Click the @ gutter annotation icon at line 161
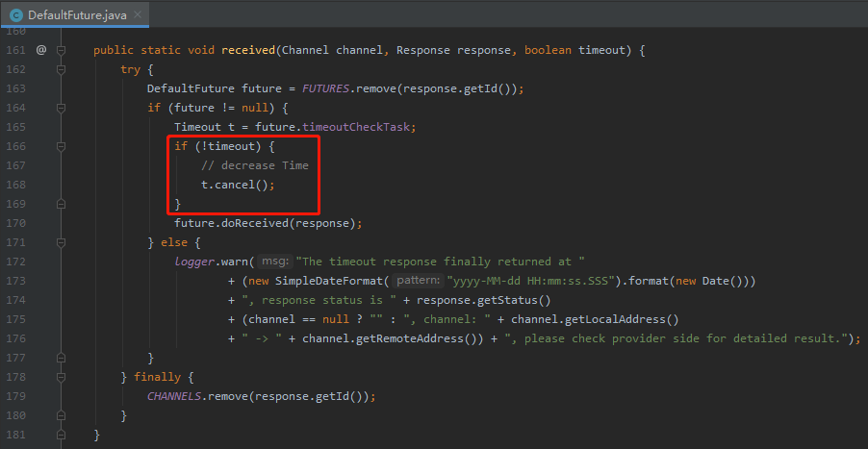The width and height of the screenshot is (868, 449). (41, 50)
